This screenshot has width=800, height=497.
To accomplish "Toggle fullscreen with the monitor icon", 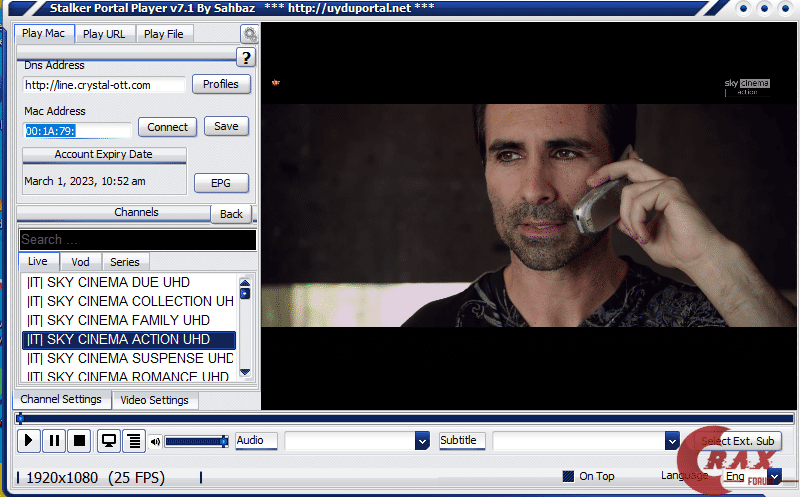I will click(x=108, y=440).
